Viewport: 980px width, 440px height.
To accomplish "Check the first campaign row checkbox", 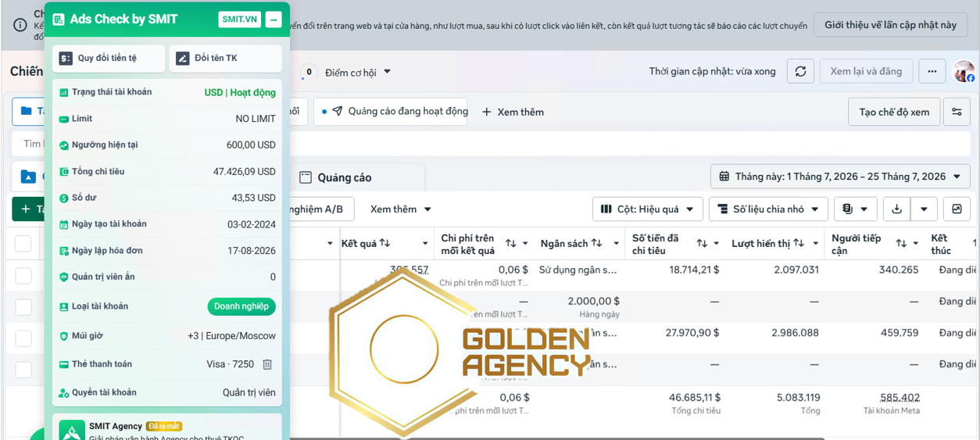I will [x=23, y=276].
